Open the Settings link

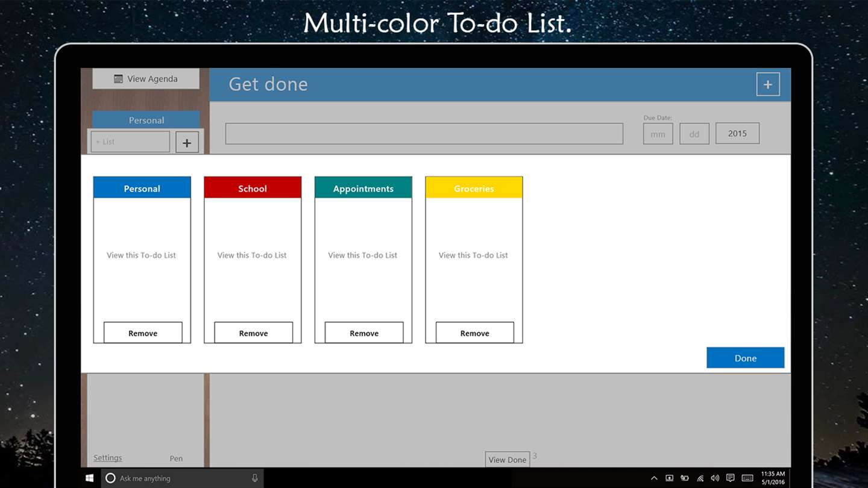point(108,458)
